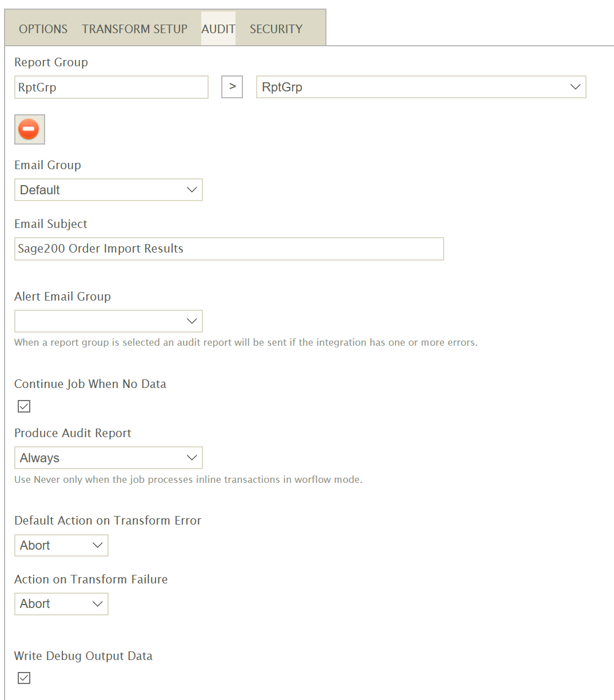Go to the SECURITY tab
The height and width of the screenshot is (700, 614).
coord(276,29)
